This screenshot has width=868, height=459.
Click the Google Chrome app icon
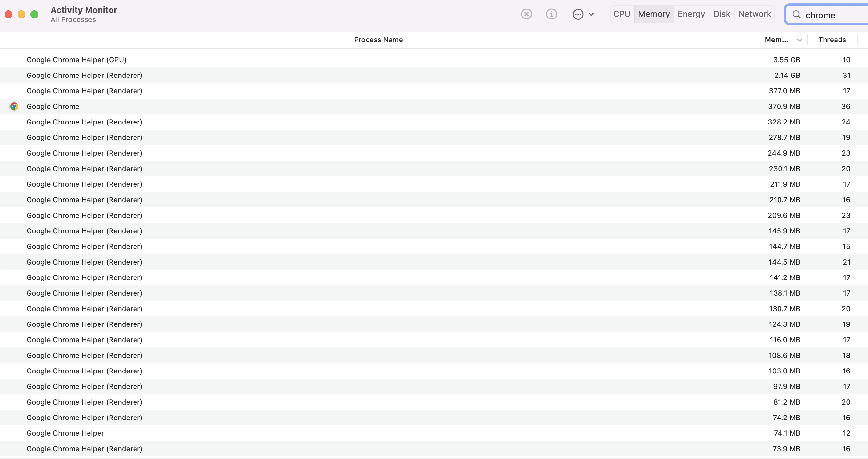point(14,107)
